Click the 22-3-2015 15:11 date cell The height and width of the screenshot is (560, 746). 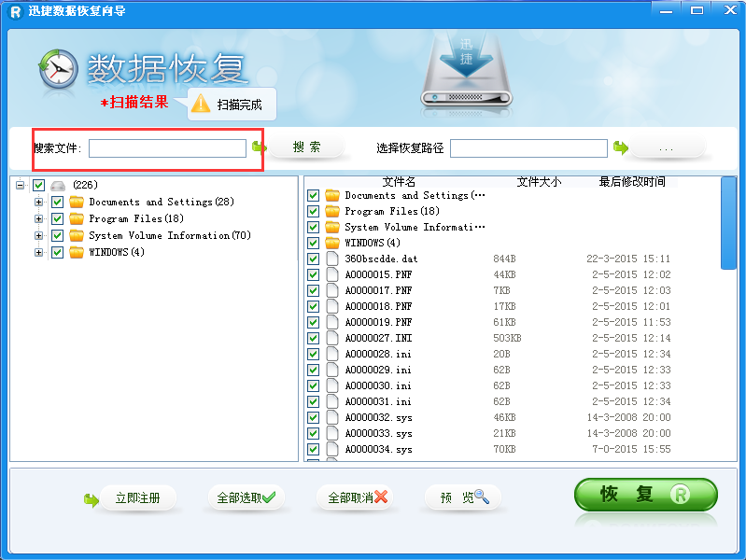pos(628,259)
